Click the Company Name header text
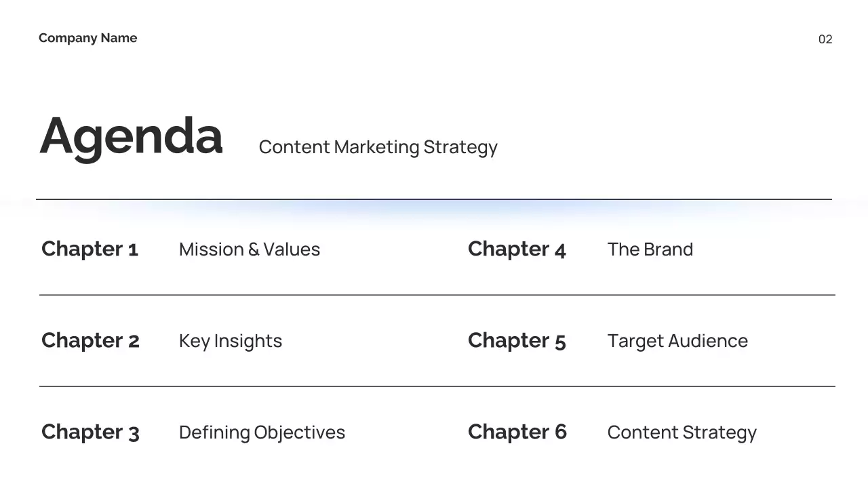Viewport: 868px width, 488px height. [87, 38]
